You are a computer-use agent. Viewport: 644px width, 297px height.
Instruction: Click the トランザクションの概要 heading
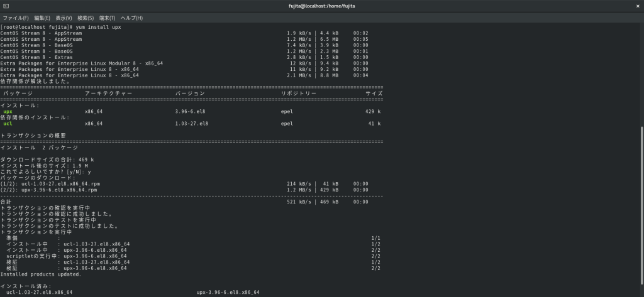33,135
